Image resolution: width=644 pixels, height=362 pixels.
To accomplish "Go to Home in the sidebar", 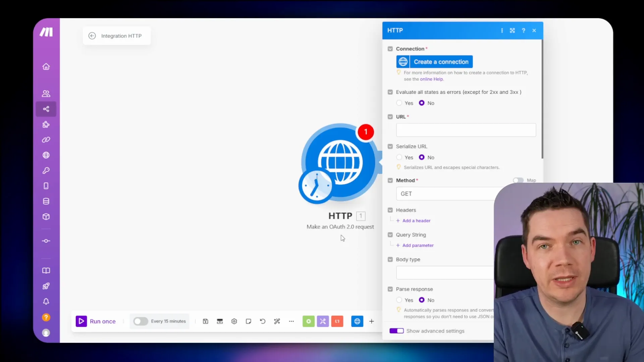I will coord(46,66).
